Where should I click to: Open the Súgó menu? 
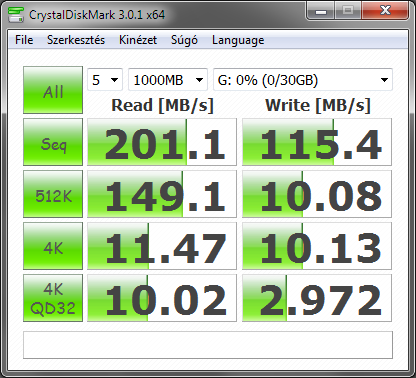point(184,40)
